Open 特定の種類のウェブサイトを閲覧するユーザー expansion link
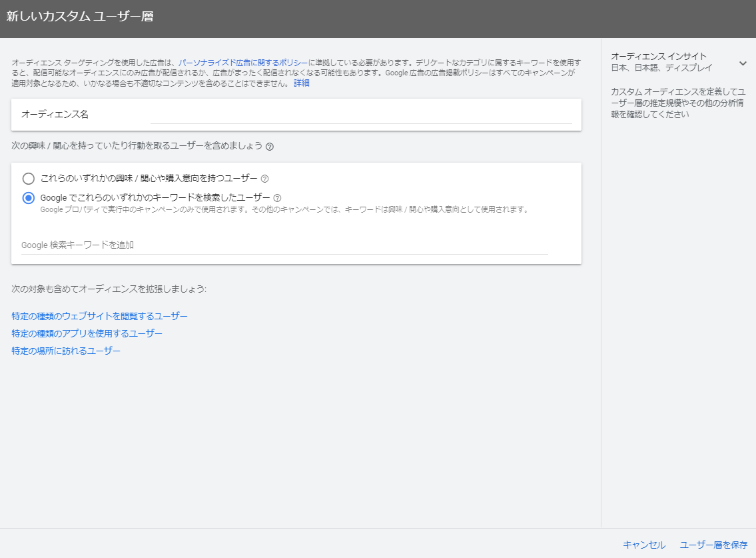Viewport: 756px width, 558px height. click(97, 315)
